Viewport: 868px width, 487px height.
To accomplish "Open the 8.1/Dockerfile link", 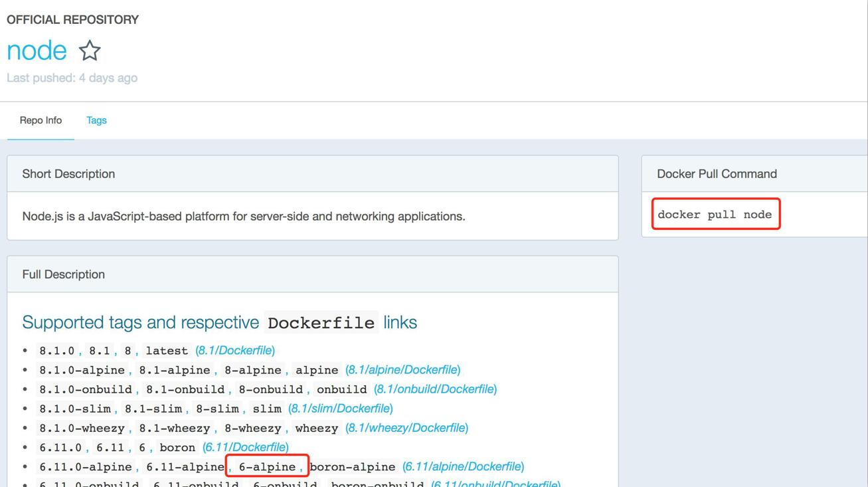I will pyautogui.click(x=235, y=350).
